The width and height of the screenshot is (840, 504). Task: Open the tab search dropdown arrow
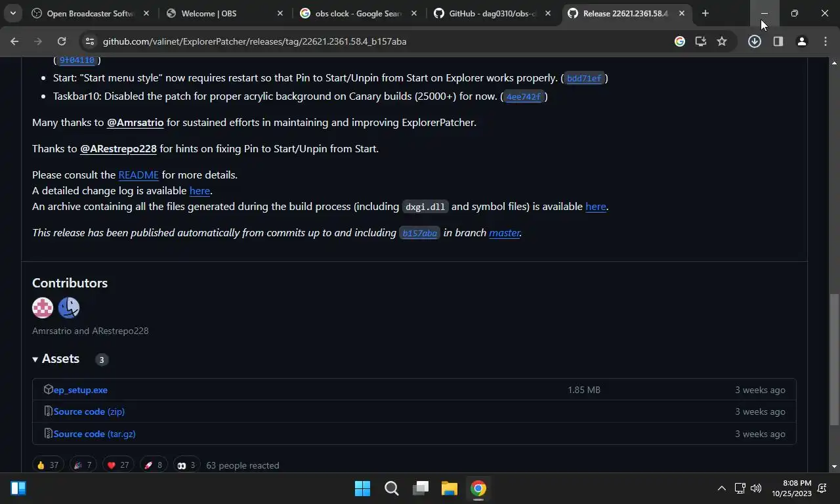pos(12,13)
